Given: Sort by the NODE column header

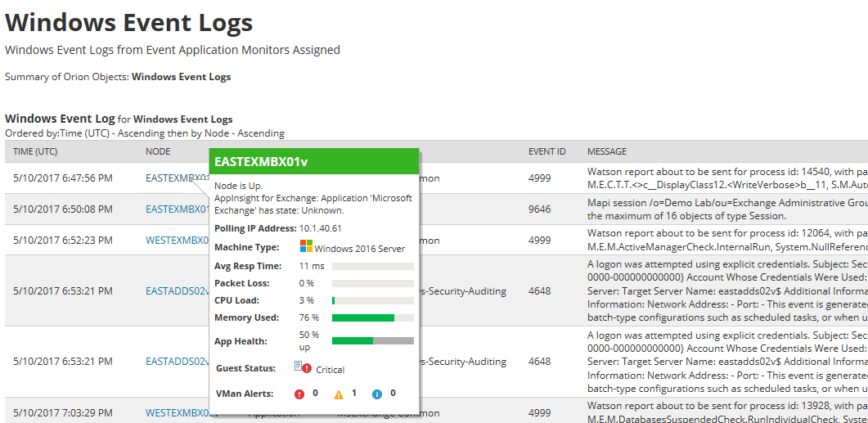Looking at the screenshot, I should pos(158,151).
